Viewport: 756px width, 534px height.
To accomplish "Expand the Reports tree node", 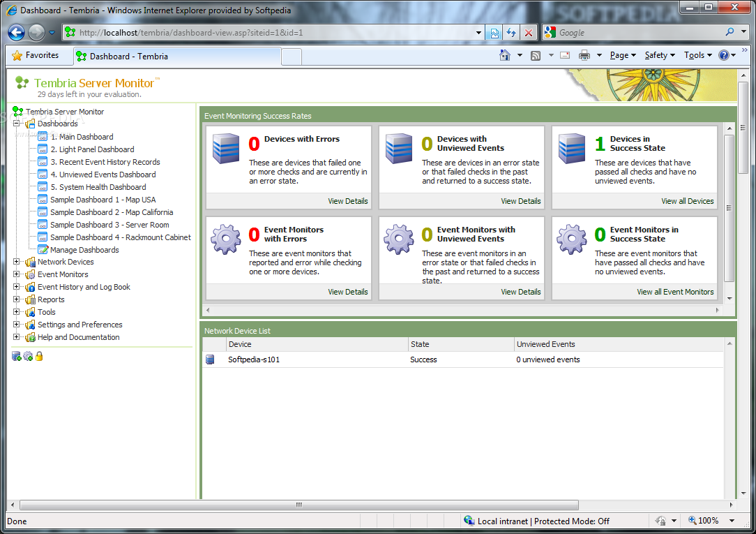I will tap(17, 299).
